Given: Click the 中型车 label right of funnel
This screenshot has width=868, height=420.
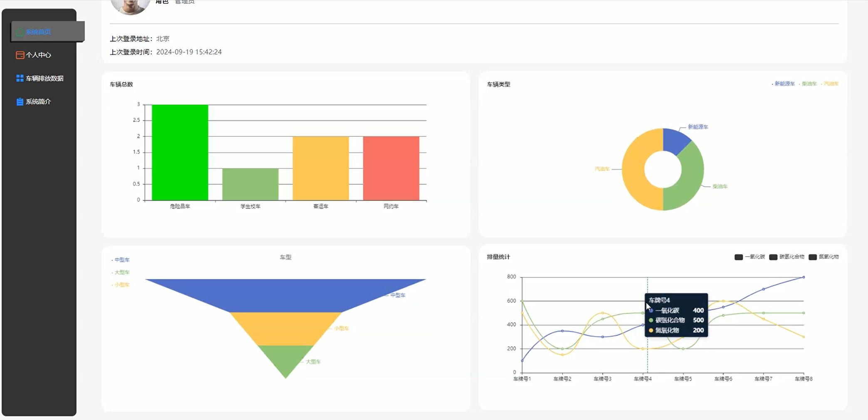Looking at the screenshot, I should [398, 295].
